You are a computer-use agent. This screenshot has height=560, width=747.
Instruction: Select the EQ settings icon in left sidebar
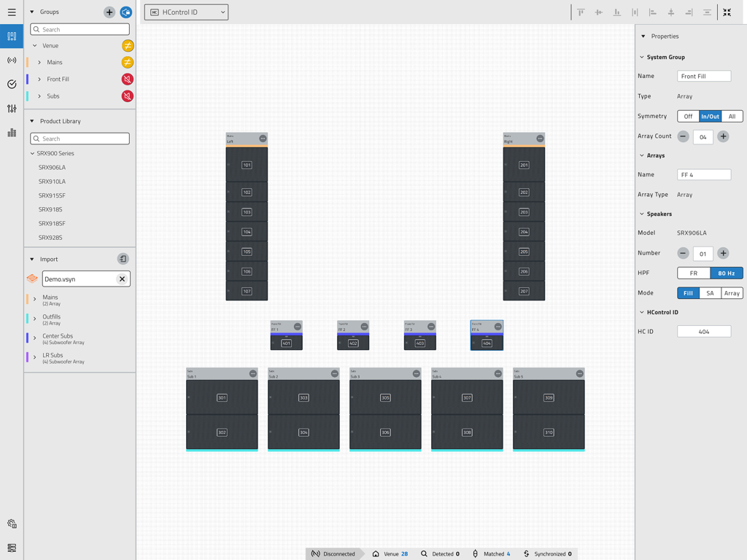[12, 109]
